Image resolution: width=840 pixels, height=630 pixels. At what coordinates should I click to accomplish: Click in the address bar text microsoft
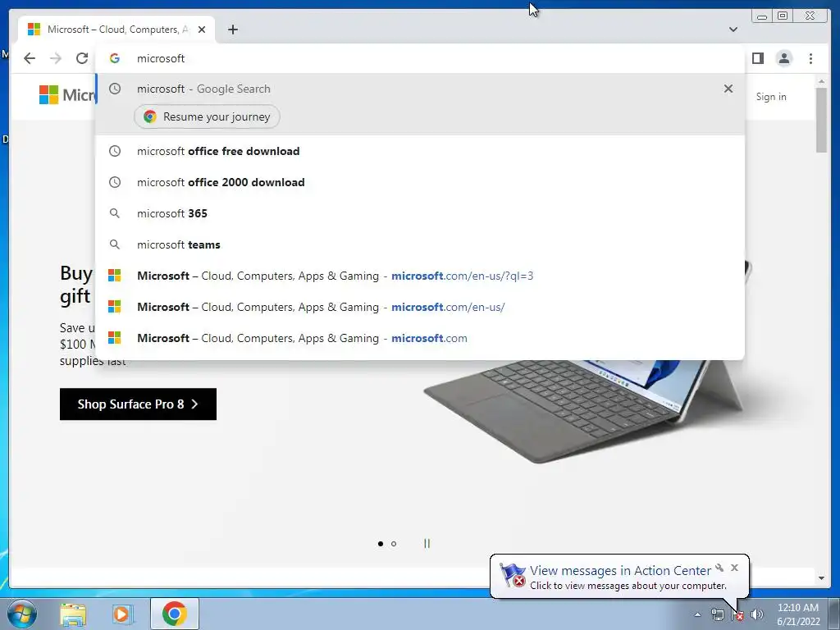[161, 58]
